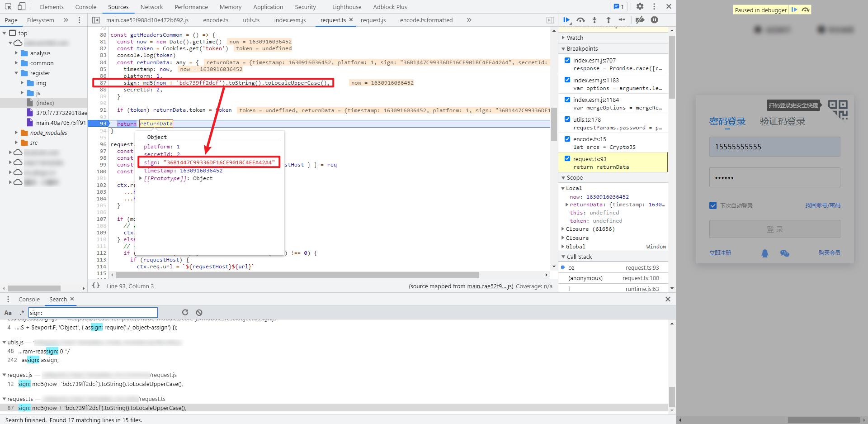Image resolution: width=868 pixels, height=424 pixels.
Task: Uncheck the index.esm.js:707 breakpoint
Action: pos(567,60)
